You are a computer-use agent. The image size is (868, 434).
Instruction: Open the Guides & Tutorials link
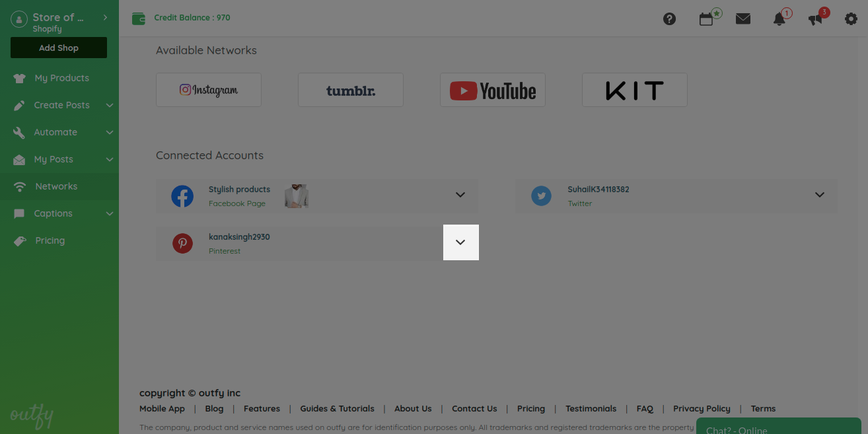[x=337, y=409]
